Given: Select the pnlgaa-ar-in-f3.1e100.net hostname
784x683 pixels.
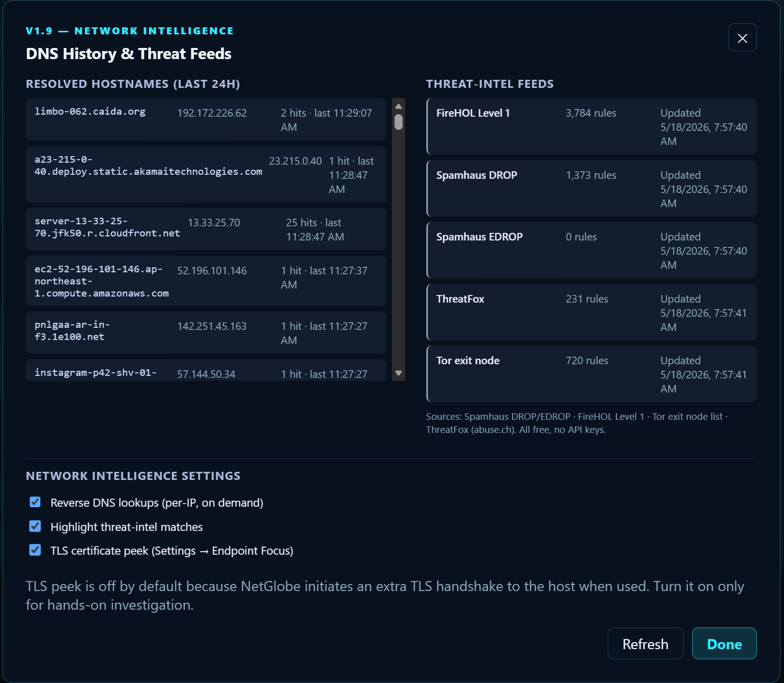Looking at the screenshot, I should point(72,331).
